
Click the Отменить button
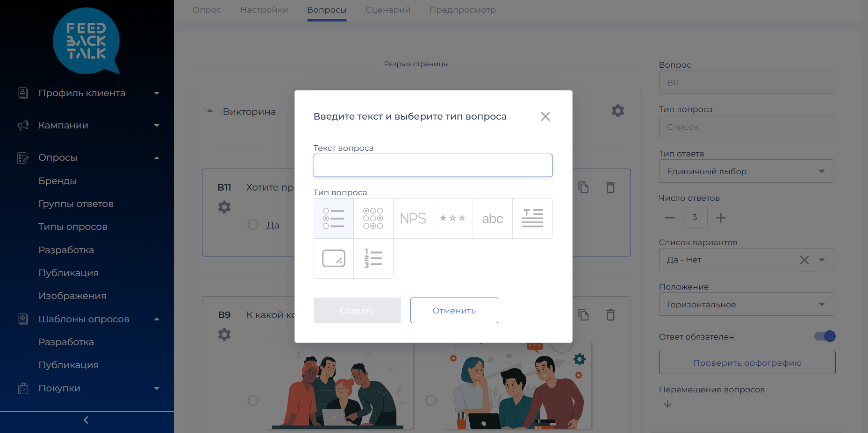point(454,310)
